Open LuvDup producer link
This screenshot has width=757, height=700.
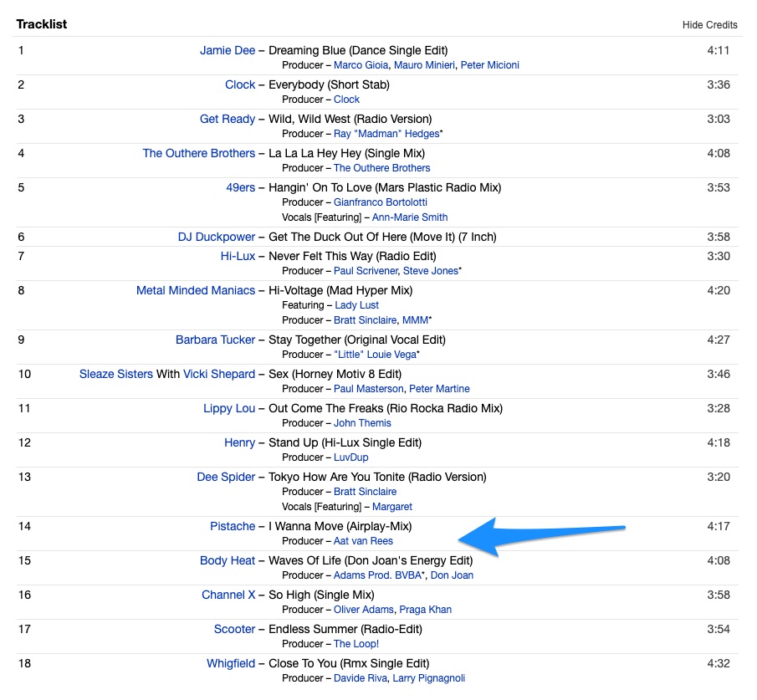coord(351,457)
